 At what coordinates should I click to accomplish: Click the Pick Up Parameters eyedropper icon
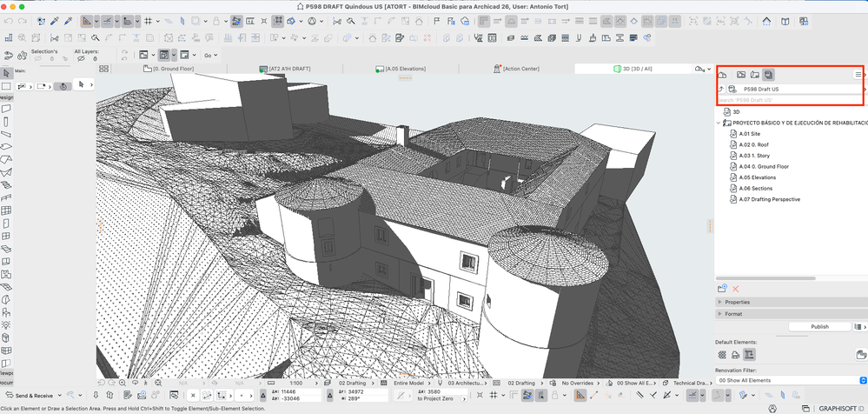click(56, 20)
